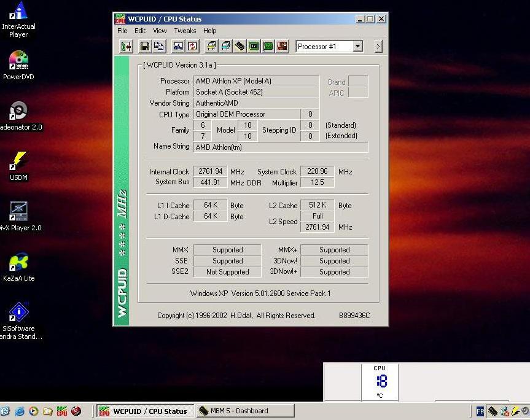Click the L2 Cache value 512 K
The width and height of the screenshot is (530, 420).
[317, 205]
